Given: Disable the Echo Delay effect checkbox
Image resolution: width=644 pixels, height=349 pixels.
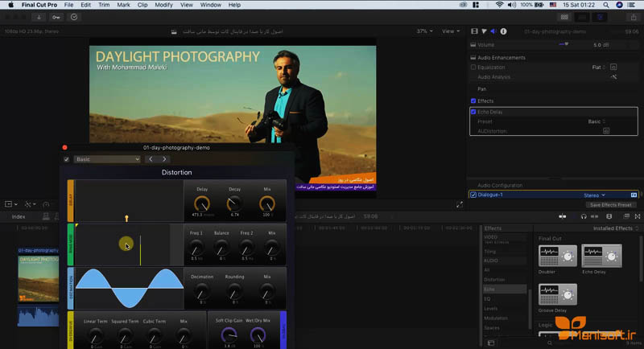Looking at the screenshot, I should pyautogui.click(x=473, y=112).
